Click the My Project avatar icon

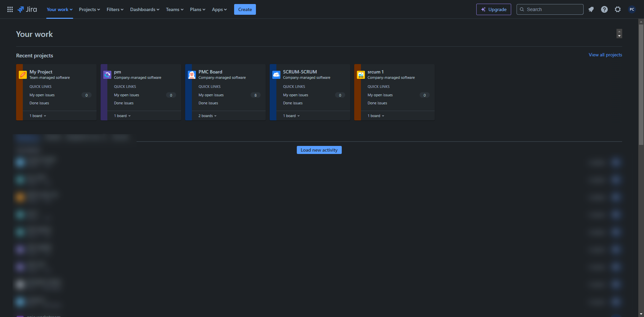[23, 74]
